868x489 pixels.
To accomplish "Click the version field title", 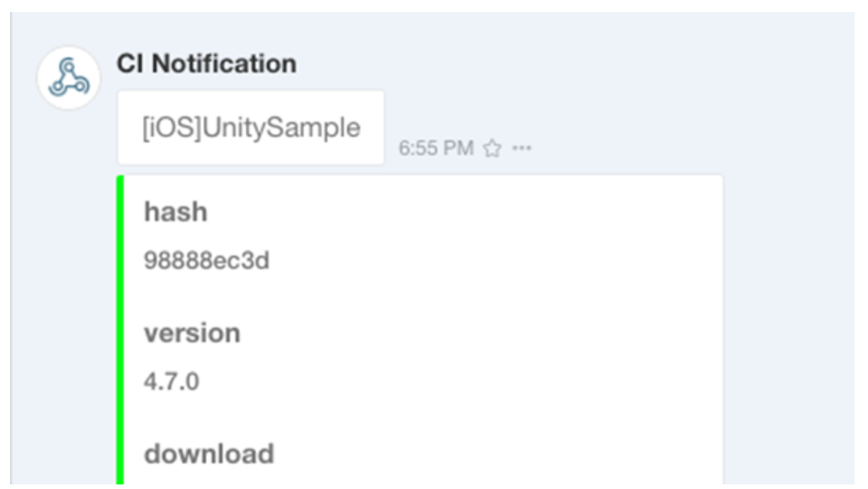I will click(x=191, y=332).
